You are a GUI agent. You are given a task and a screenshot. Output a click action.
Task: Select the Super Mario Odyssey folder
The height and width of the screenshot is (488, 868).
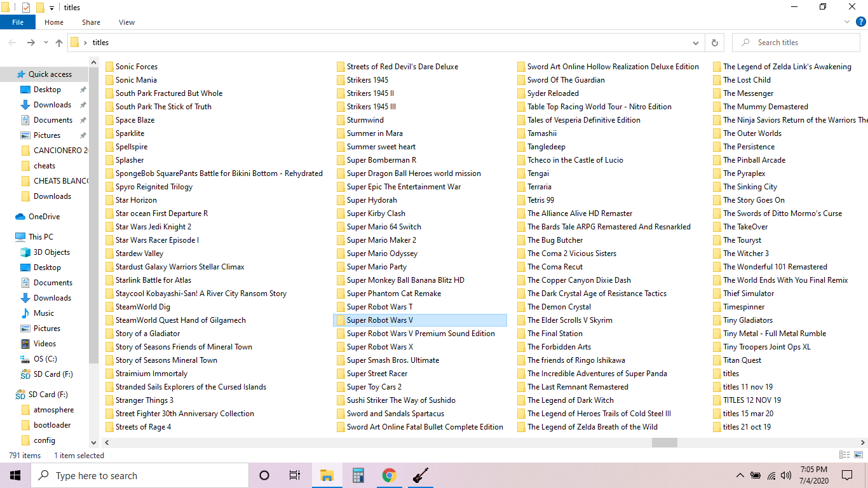pos(377,254)
